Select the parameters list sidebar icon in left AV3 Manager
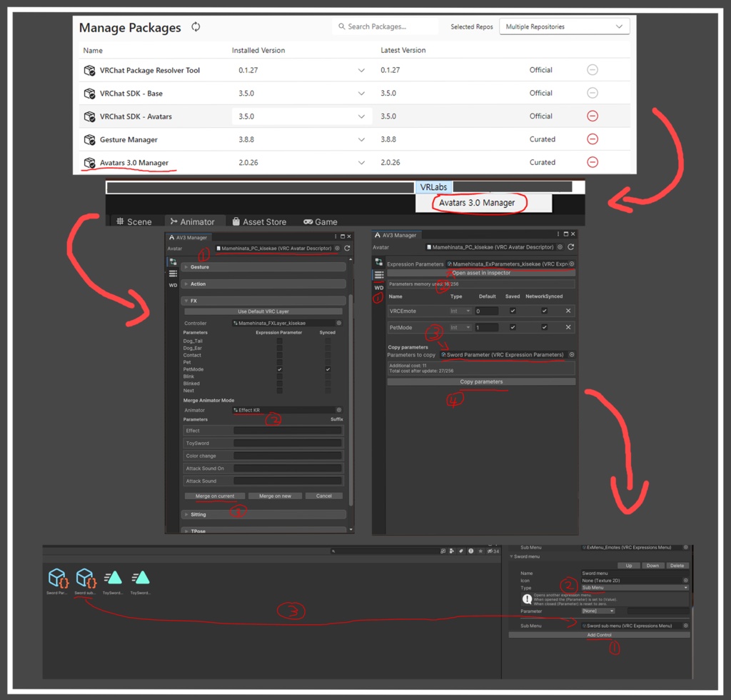 [x=173, y=274]
